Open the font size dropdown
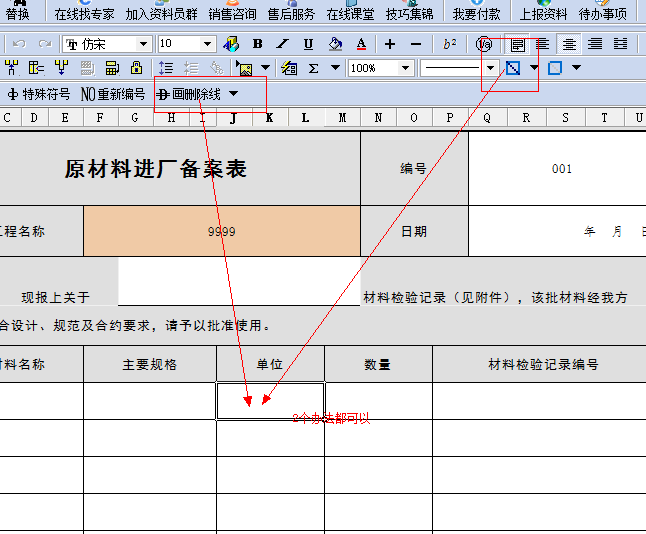Viewport: 646px width, 534px height. coord(208,44)
